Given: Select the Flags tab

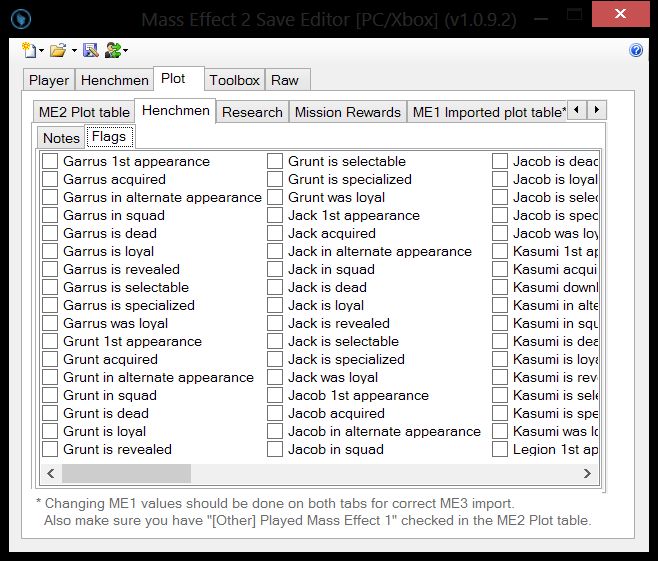Looking at the screenshot, I should point(110,137).
